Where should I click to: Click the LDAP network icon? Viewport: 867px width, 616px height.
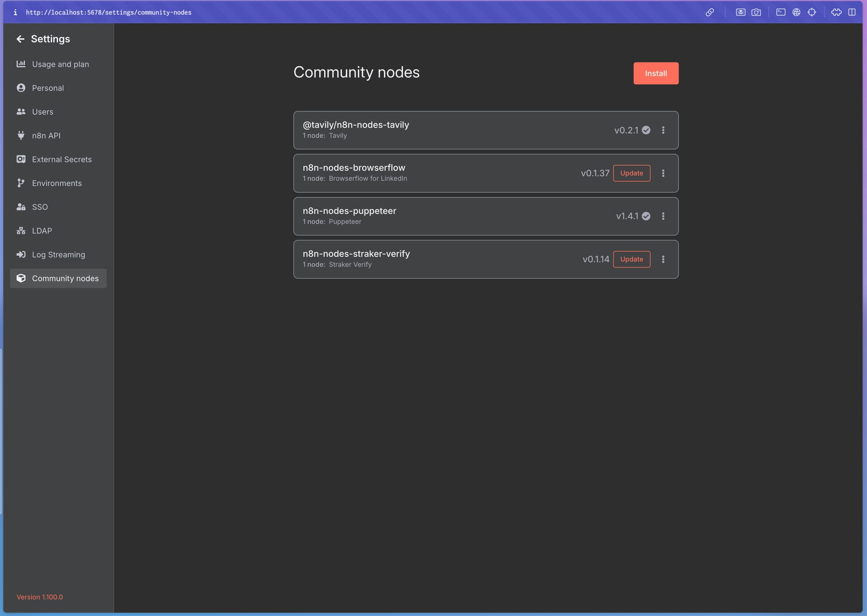tap(21, 231)
